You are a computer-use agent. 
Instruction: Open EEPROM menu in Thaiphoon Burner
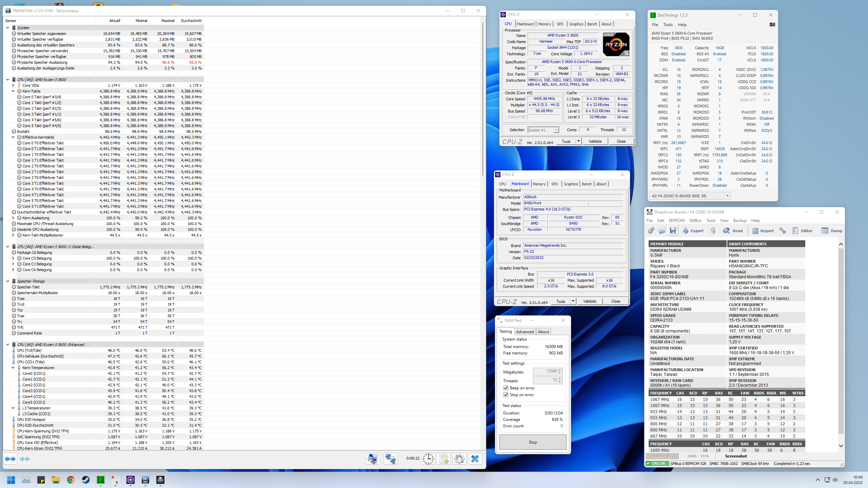[x=676, y=221]
